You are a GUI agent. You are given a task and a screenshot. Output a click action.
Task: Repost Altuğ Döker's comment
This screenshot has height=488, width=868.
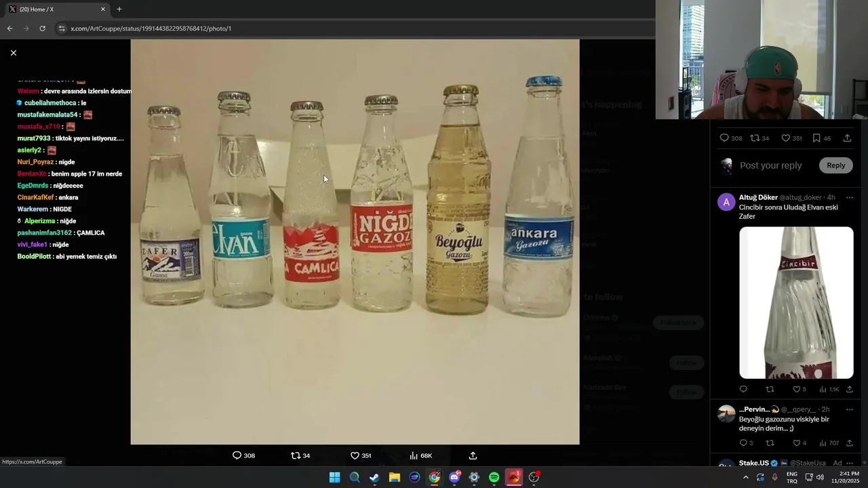[770, 389]
